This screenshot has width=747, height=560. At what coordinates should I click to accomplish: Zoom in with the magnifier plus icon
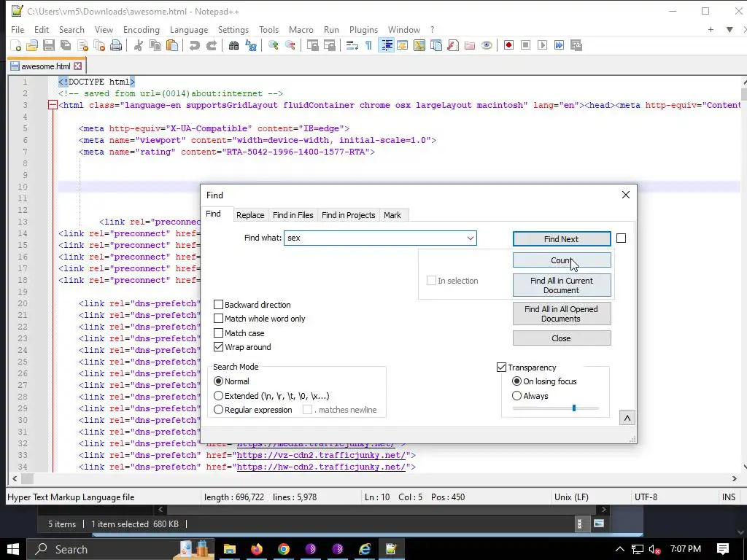[x=273, y=45]
